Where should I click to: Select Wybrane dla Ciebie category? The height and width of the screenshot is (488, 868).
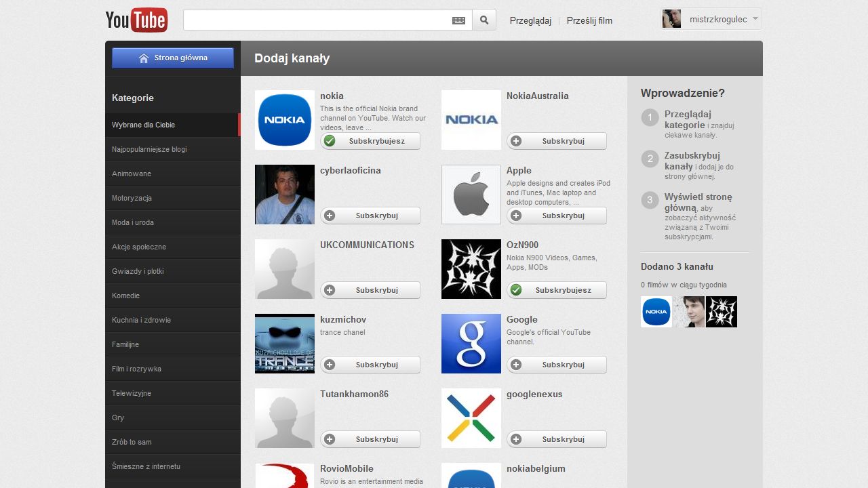point(173,125)
